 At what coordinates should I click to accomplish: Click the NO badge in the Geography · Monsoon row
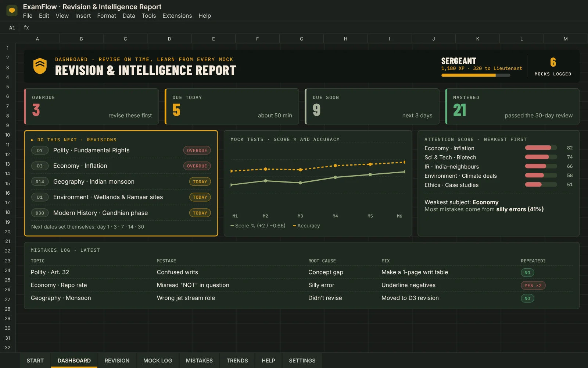[x=527, y=298]
